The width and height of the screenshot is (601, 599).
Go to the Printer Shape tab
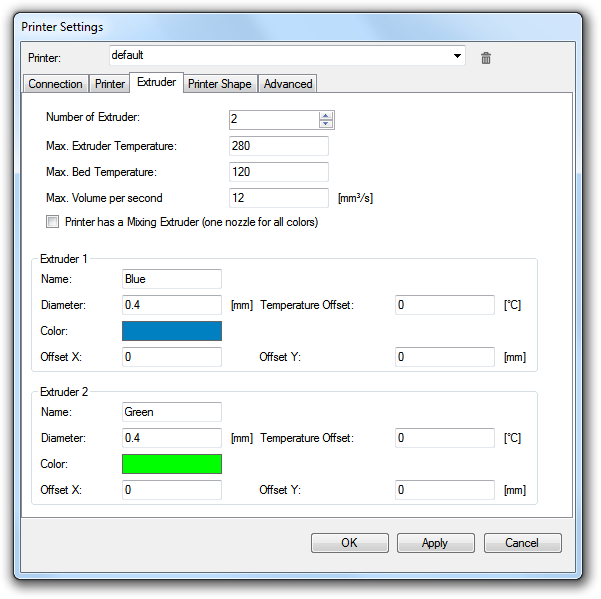220,84
